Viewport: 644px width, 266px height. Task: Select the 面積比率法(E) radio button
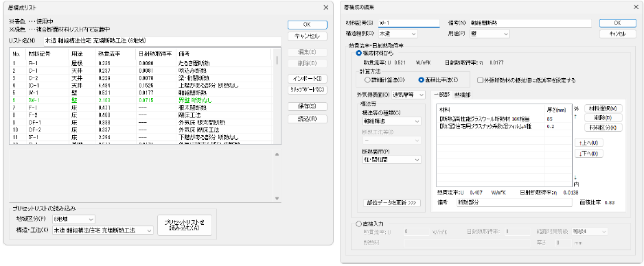421,80
